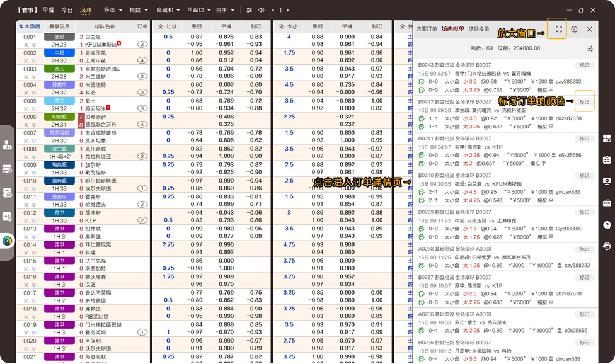
Task: Switch to the 方案订单 tab
Action: [x=427, y=29]
